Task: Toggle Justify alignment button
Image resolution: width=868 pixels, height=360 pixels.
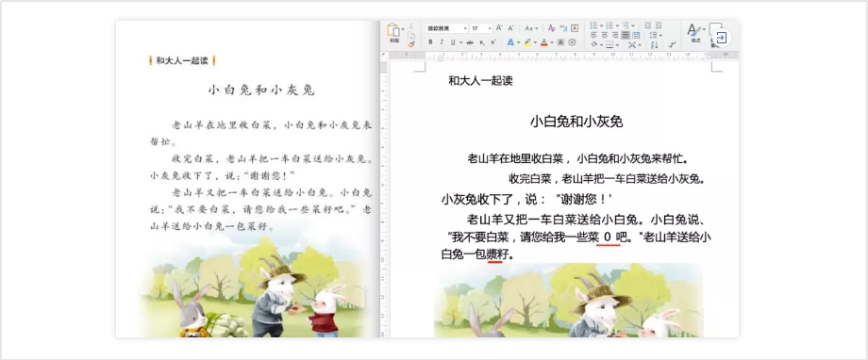Action: point(626,35)
